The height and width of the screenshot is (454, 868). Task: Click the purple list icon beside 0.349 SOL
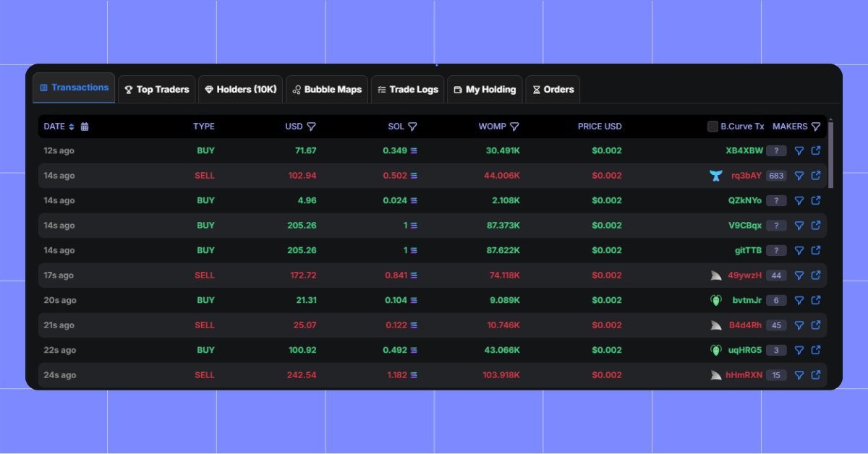coord(412,150)
